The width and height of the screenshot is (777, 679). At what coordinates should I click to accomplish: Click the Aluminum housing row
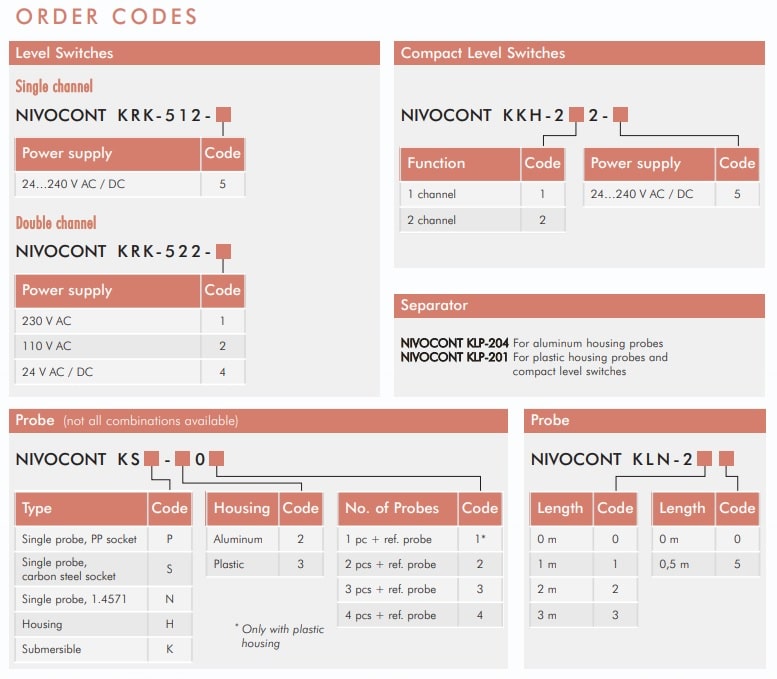click(265, 539)
